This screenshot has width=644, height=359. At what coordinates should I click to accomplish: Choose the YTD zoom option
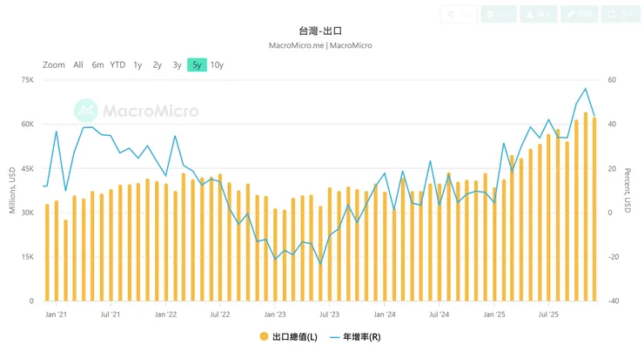pos(117,65)
